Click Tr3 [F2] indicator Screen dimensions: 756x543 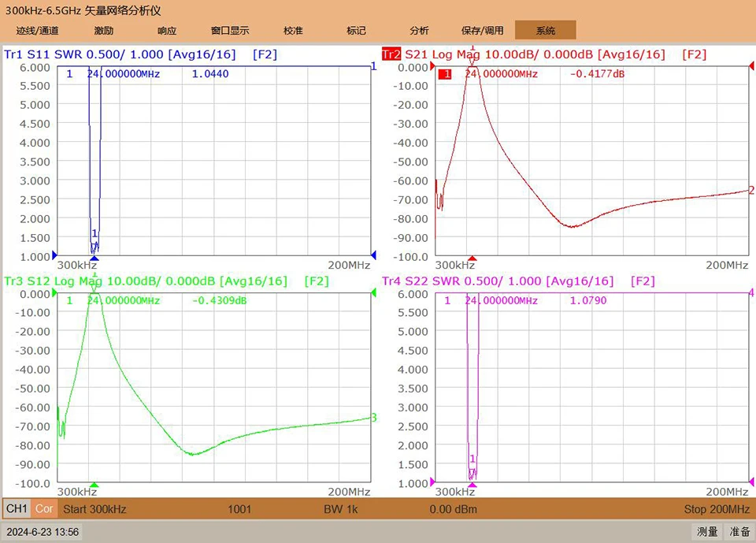click(x=317, y=281)
